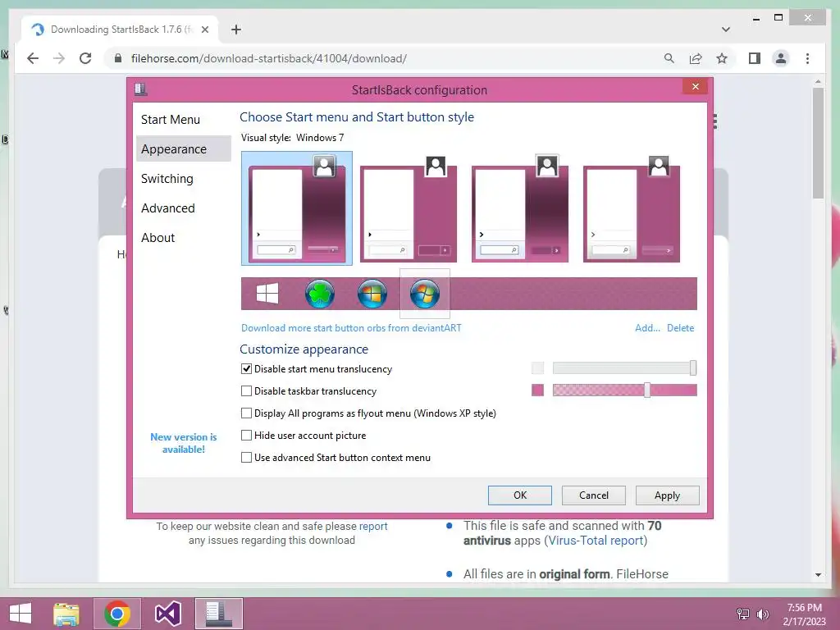
Task: Select the Downloading StartIsBack 1.7.6 tab
Action: click(120, 30)
